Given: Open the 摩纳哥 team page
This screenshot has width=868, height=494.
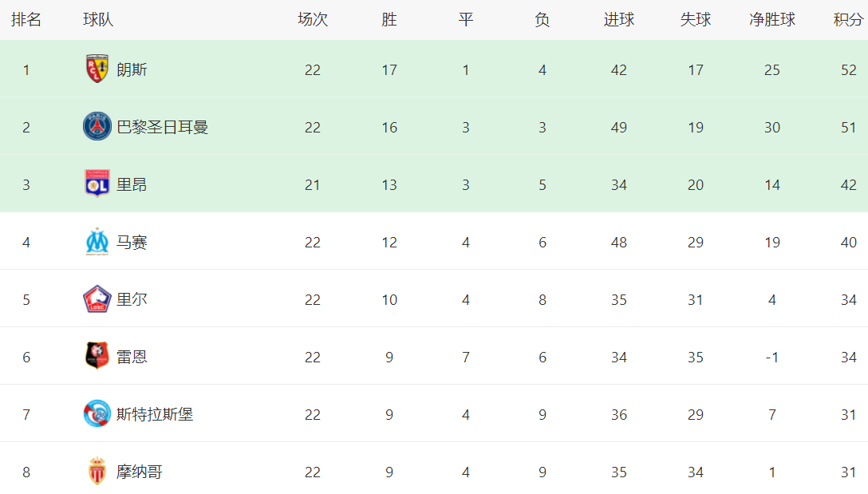Looking at the screenshot, I should point(140,472).
